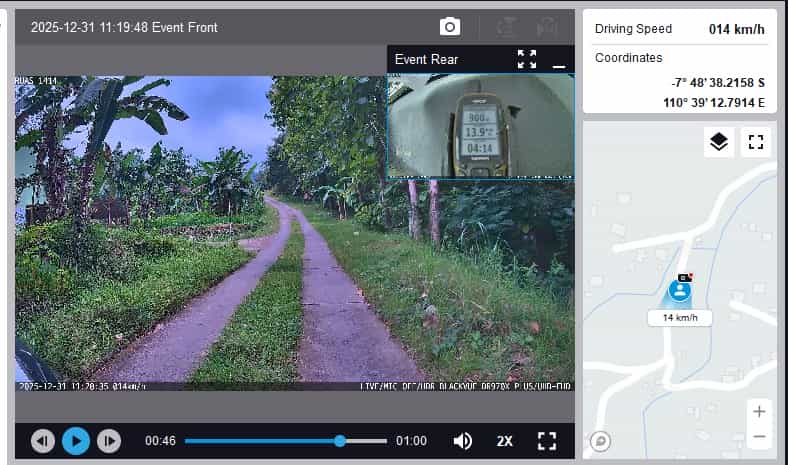The image size is (788, 465).
Task: Zoom in on the map
Action: coord(759,412)
